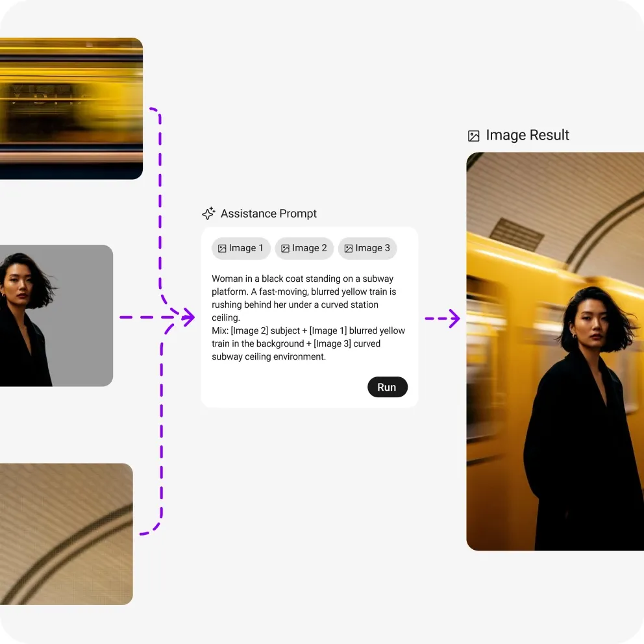Select the Image 3 chip
Image resolution: width=644 pixels, height=644 pixels.
tap(367, 248)
